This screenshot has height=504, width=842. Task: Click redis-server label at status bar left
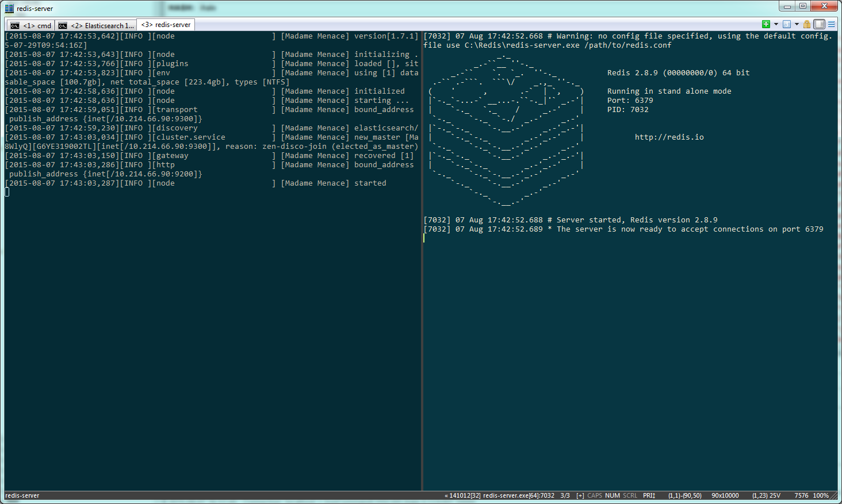[22, 495]
